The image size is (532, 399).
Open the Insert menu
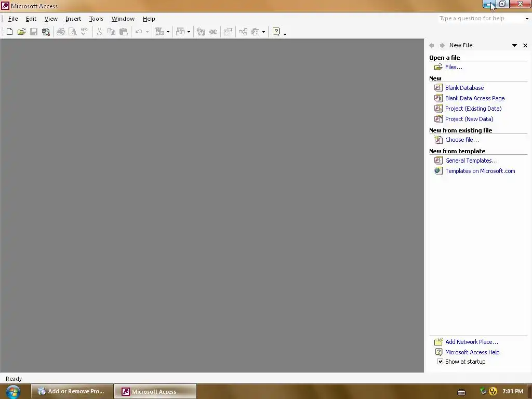(x=73, y=19)
